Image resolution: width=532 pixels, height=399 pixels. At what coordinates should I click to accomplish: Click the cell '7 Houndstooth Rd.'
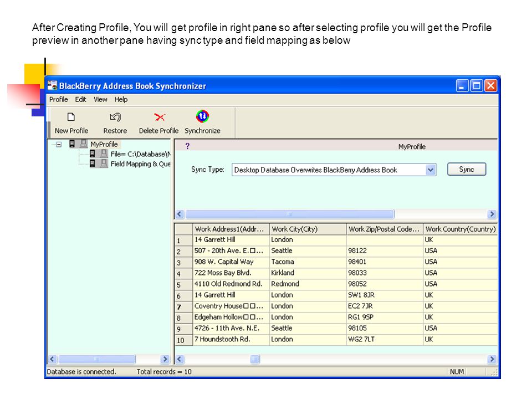[231, 339]
